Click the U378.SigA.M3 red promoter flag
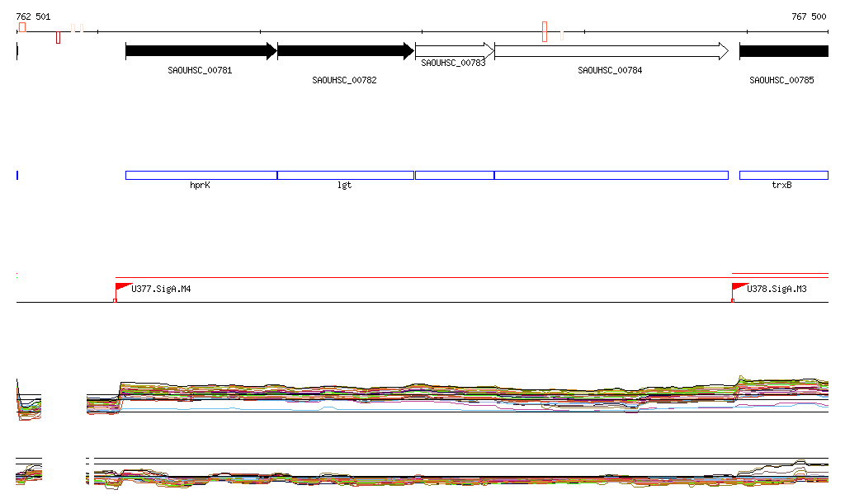 pyautogui.click(x=739, y=287)
